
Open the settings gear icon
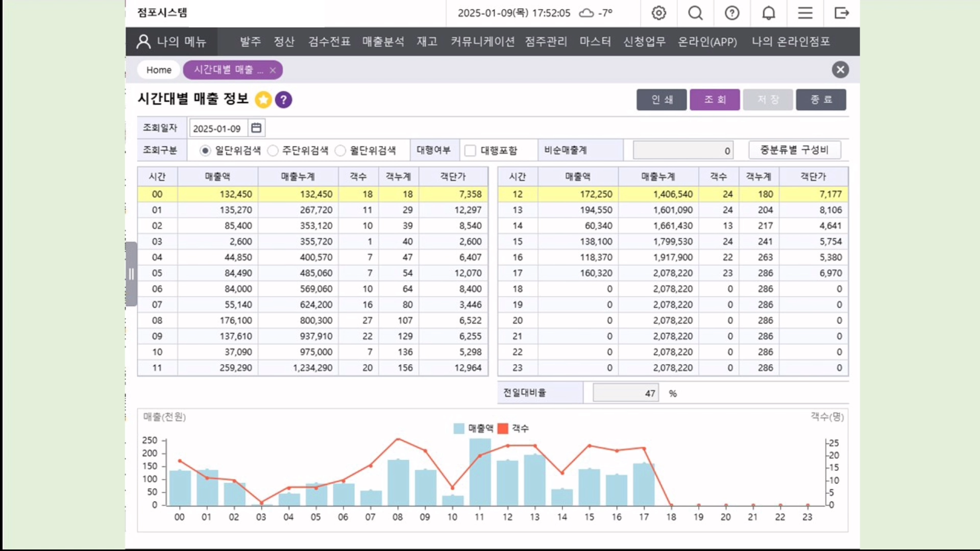pyautogui.click(x=659, y=13)
